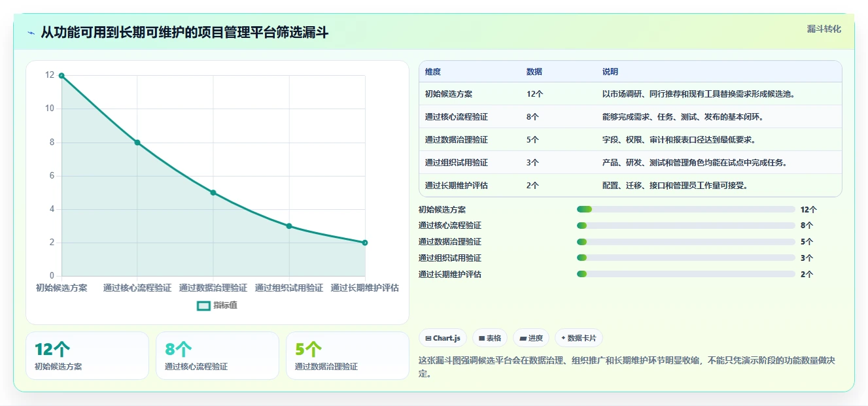Viewport: 868px width, 406px height.
Task: Click the 8个 通过核心流程验证 data card
Action: coord(217,356)
